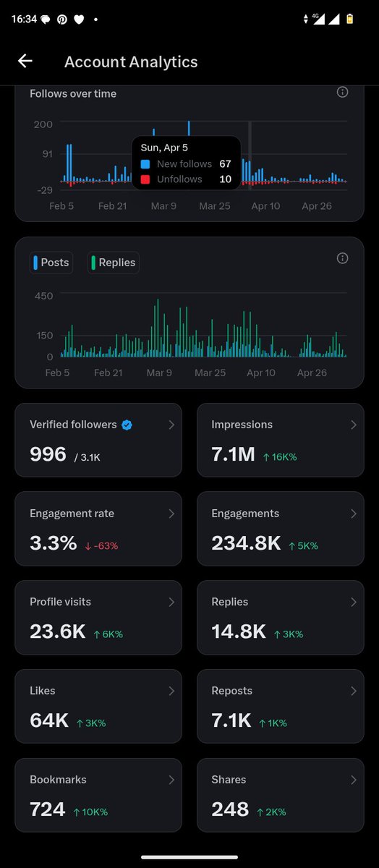Tap the blue verified badge icon
This screenshot has height=868, width=379.
point(127,425)
